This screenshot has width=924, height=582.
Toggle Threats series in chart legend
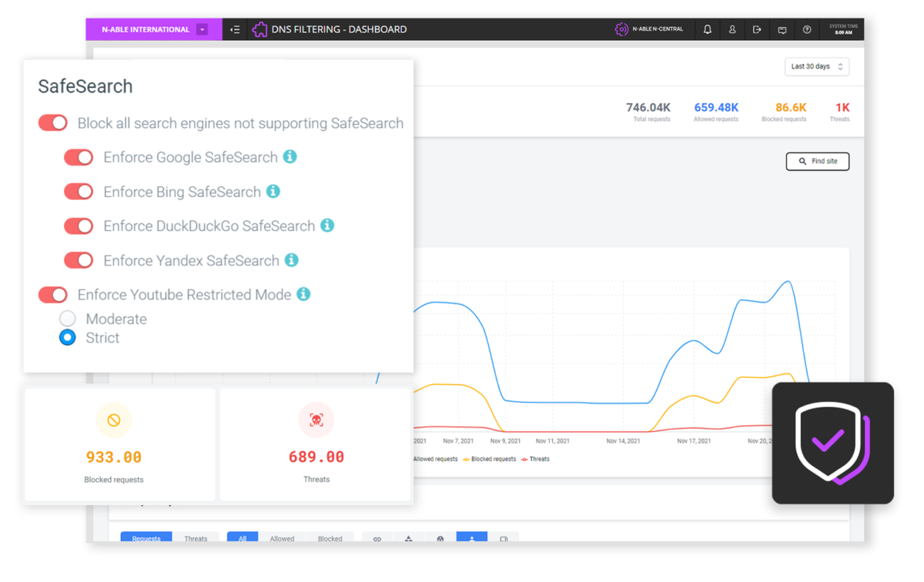pos(535,459)
